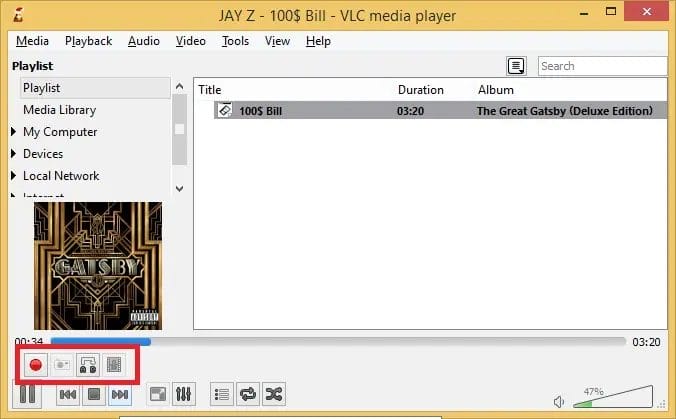
Task: Toggle the playlist view button
Action: point(223,395)
